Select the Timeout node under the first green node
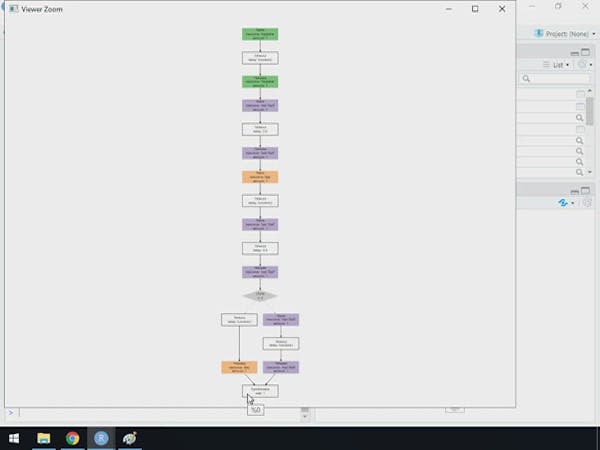600x450 pixels. [260, 58]
